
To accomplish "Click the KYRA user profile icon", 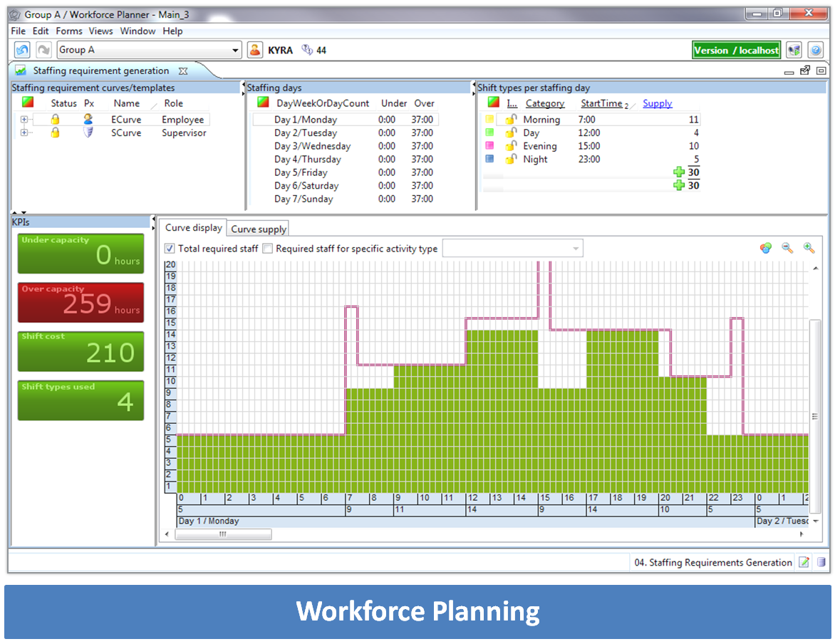I will click(255, 50).
